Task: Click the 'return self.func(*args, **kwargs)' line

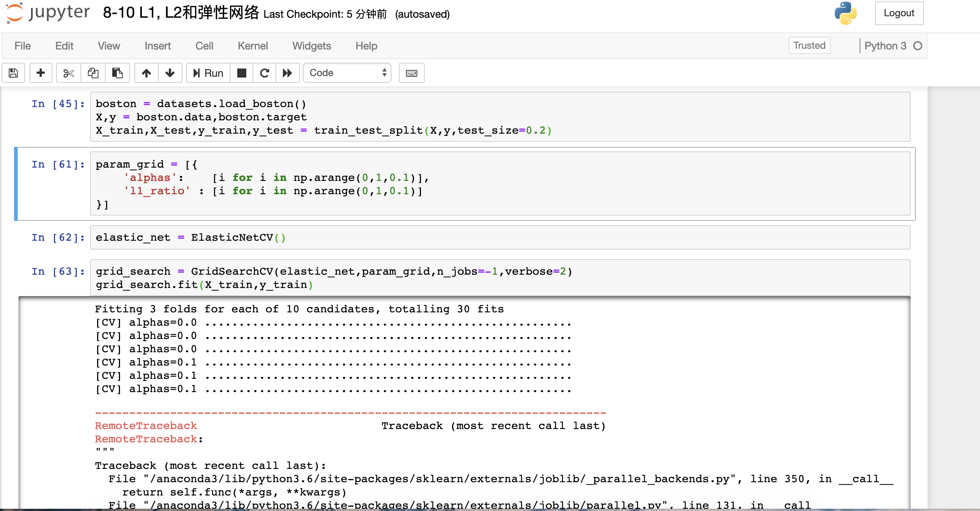Action: 234,493
